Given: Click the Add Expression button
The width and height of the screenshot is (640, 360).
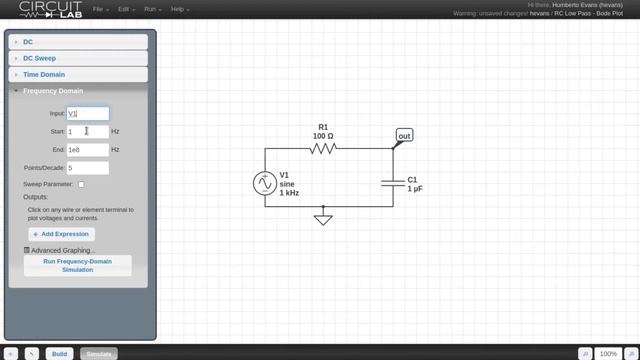Looking at the screenshot, I should pyautogui.click(x=62, y=234).
